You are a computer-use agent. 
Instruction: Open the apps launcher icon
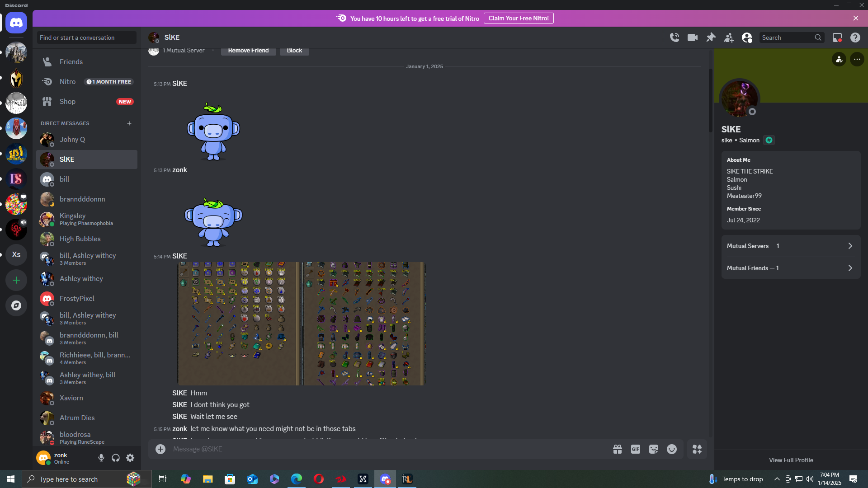(697, 449)
